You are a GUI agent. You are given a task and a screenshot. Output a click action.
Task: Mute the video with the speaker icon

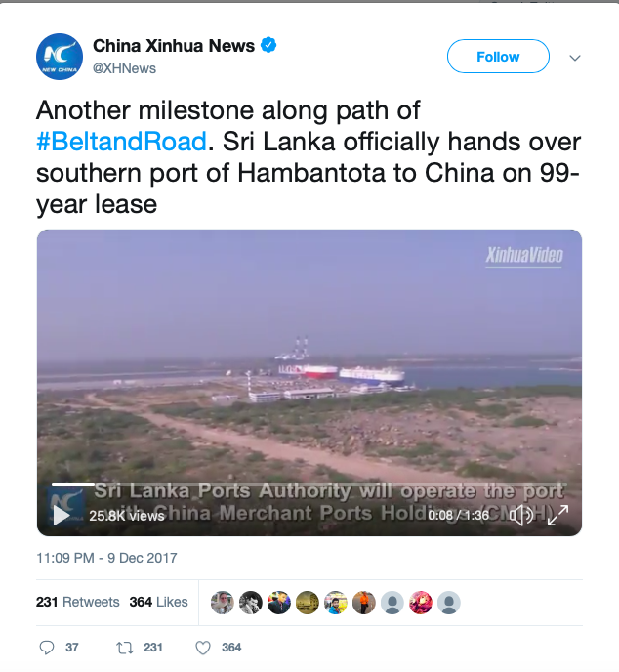point(521,515)
